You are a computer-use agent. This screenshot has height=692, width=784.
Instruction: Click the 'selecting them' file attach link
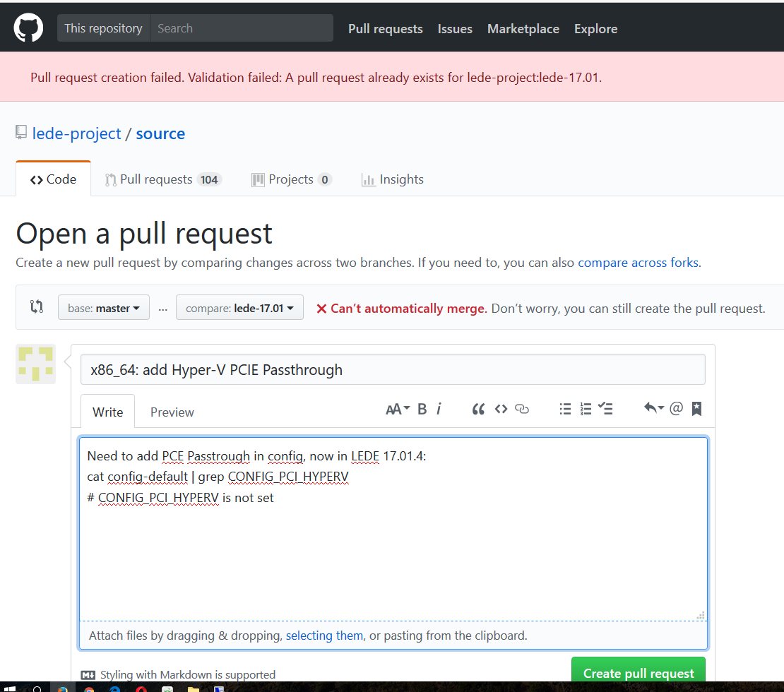[x=324, y=636]
